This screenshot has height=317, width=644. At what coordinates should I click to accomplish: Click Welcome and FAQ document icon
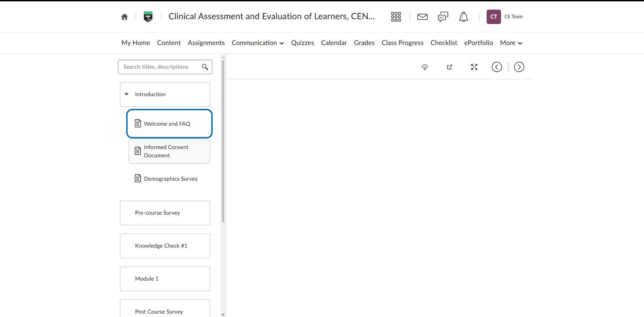pos(138,123)
